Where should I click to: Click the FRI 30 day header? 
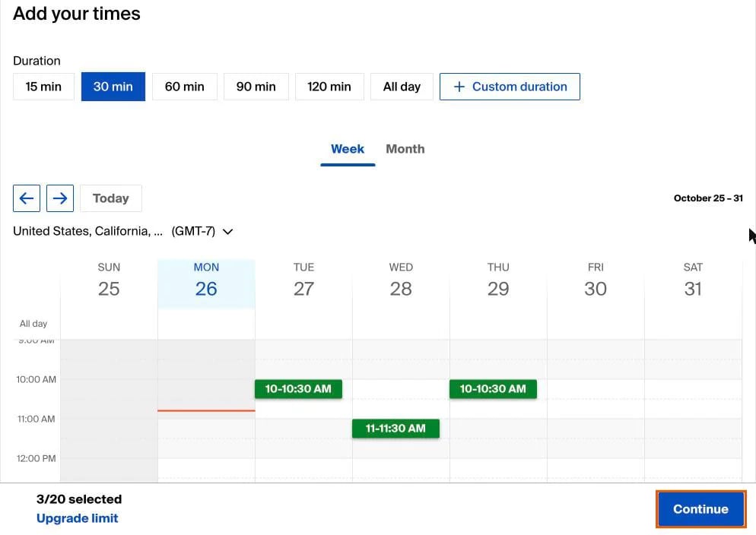point(596,280)
